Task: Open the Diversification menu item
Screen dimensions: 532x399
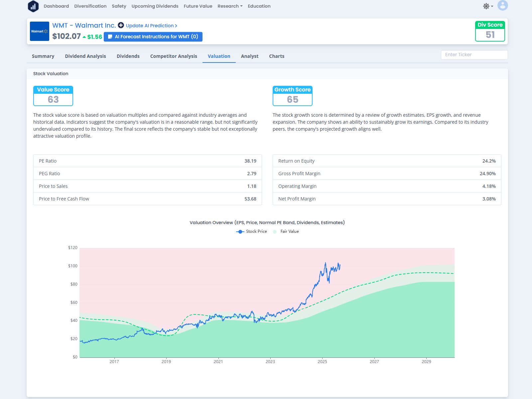Action: pyautogui.click(x=90, y=6)
